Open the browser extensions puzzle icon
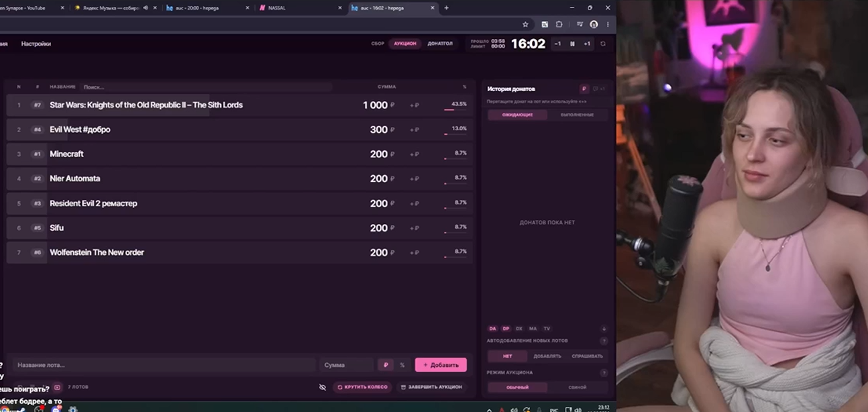 coord(559,24)
